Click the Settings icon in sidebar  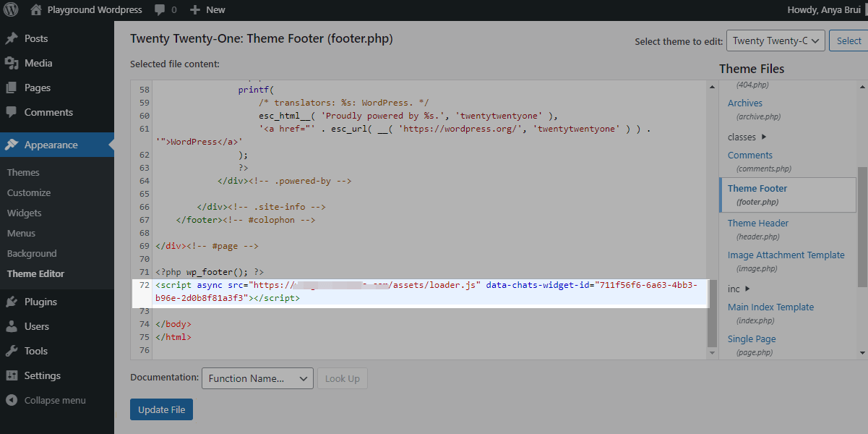tap(12, 375)
